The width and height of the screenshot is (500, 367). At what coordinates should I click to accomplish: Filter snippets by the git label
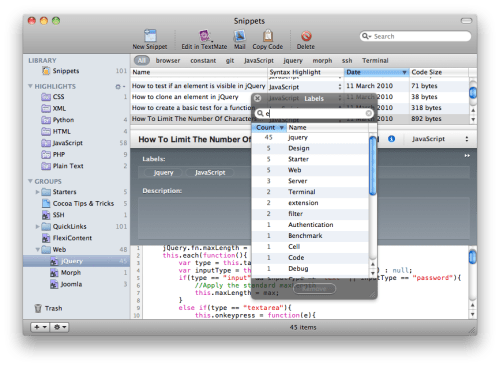pos(230,61)
